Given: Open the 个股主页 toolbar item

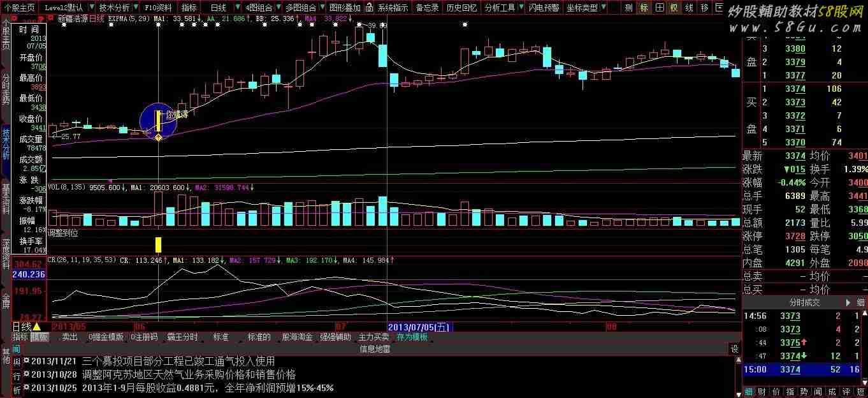Looking at the screenshot, I should click(x=18, y=8).
